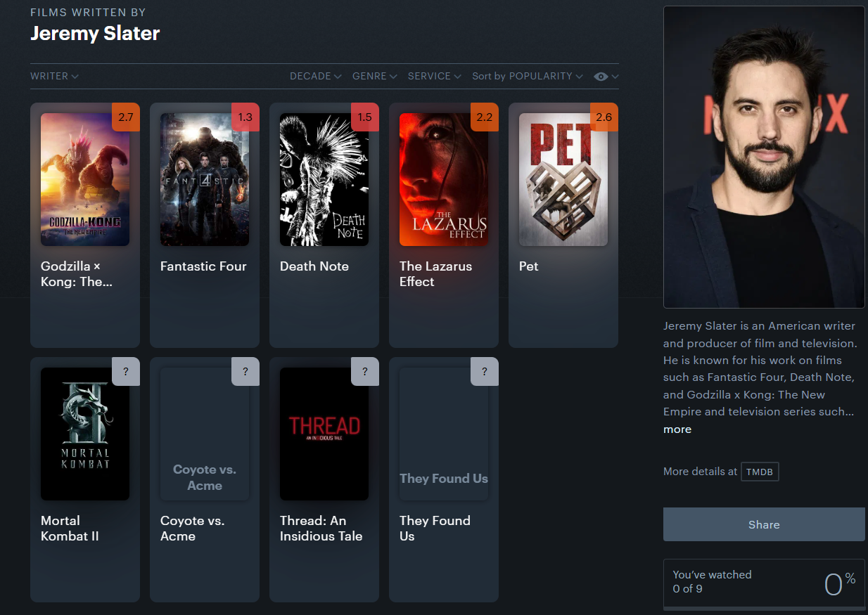Click the Mortal Kombat II title text
The height and width of the screenshot is (615, 868).
pyautogui.click(x=70, y=529)
